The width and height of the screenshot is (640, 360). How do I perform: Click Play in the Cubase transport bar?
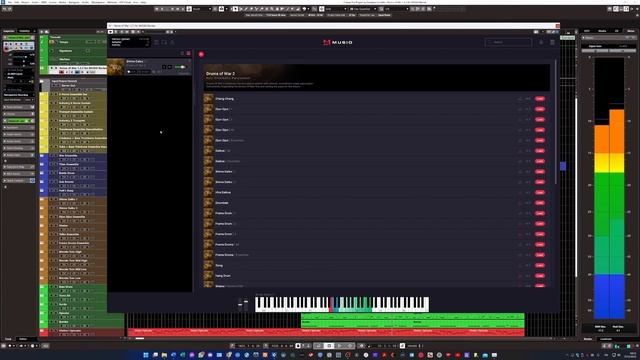(x=340, y=346)
